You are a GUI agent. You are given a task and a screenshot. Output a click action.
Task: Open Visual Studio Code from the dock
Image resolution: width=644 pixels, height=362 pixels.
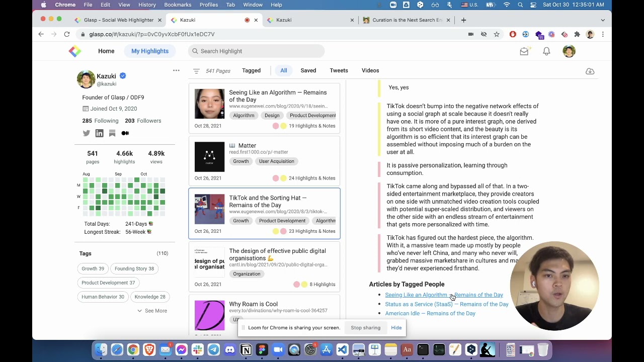pyautogui.click(x=343, y=349)
